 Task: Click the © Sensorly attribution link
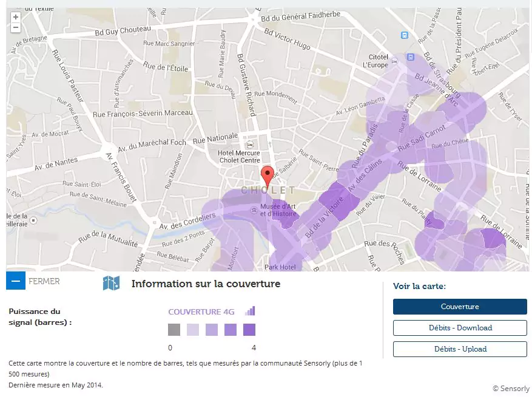tap(511, 389)
